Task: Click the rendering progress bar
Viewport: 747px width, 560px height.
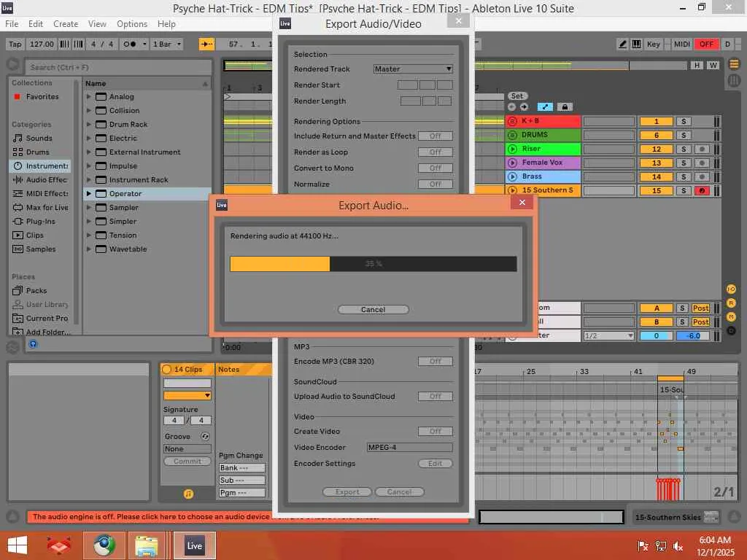Action: 373,264
